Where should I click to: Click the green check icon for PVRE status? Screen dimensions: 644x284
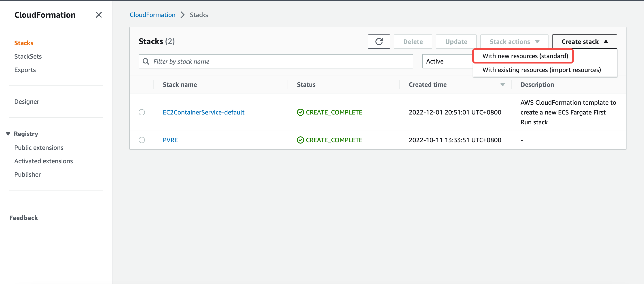tap(300, 140)
